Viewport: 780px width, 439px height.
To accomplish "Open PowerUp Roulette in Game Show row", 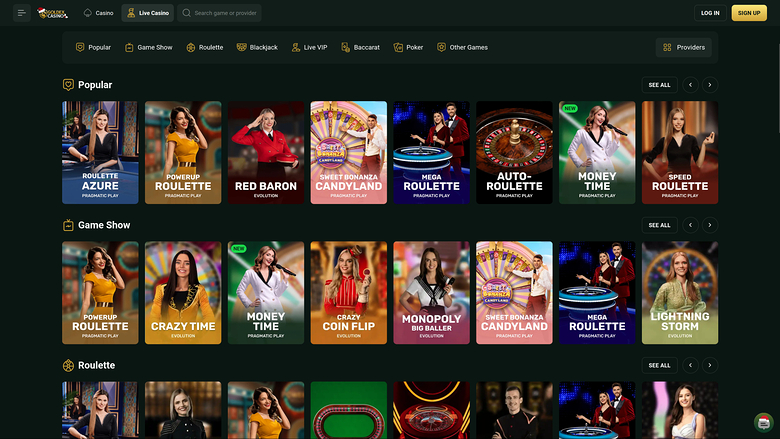I will [100, 293].
